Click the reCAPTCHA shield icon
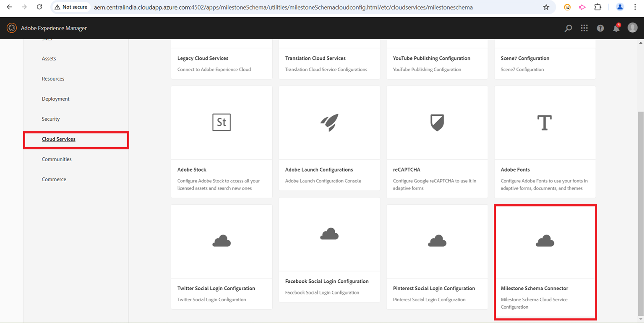This screenshot has height=323, width=644. (437, 122)
